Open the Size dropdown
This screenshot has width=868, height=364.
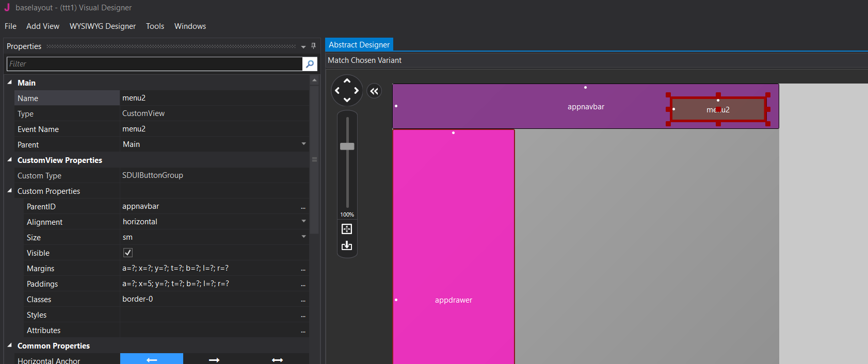[x=303, y=237]
